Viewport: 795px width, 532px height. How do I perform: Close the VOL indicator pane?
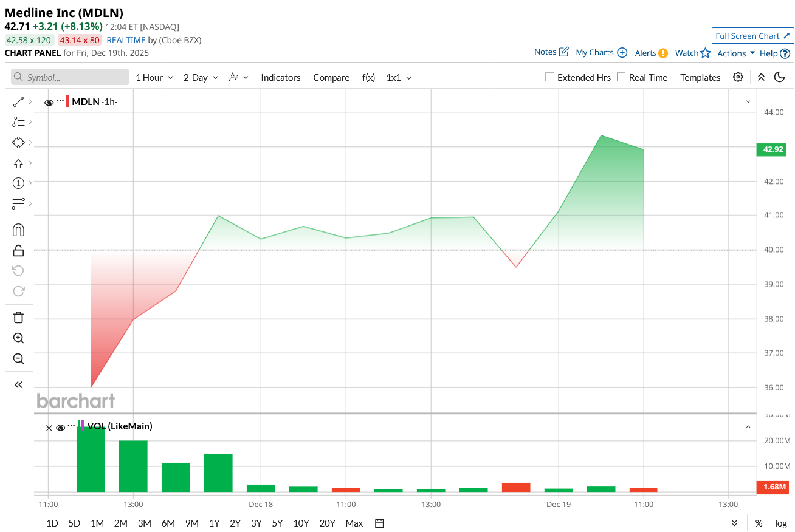(49, 428)
